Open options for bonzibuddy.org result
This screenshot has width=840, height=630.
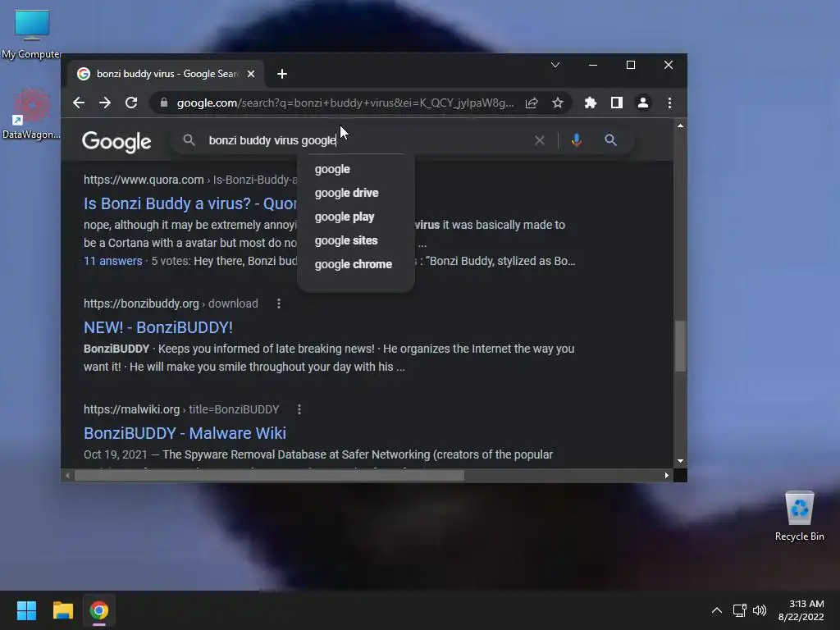279,304
